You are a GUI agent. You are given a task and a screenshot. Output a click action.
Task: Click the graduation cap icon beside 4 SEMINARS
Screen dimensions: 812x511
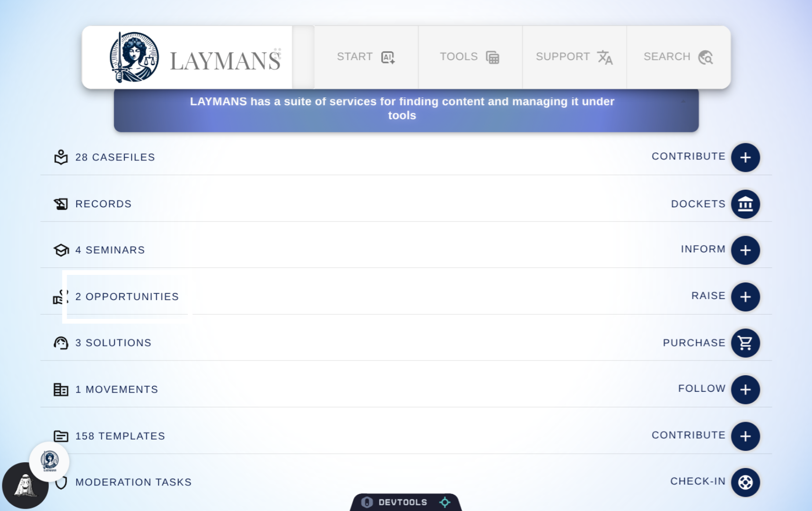61,250
